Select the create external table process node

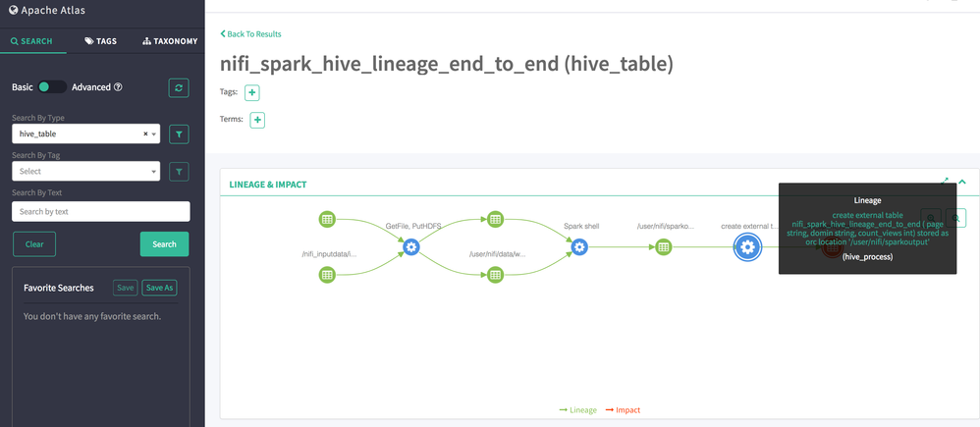[747, 247]
